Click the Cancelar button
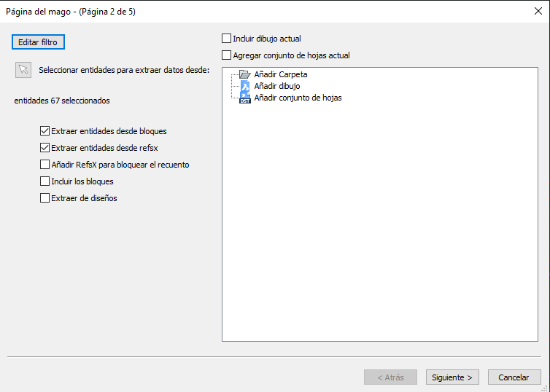 click(x=514, y=377)
